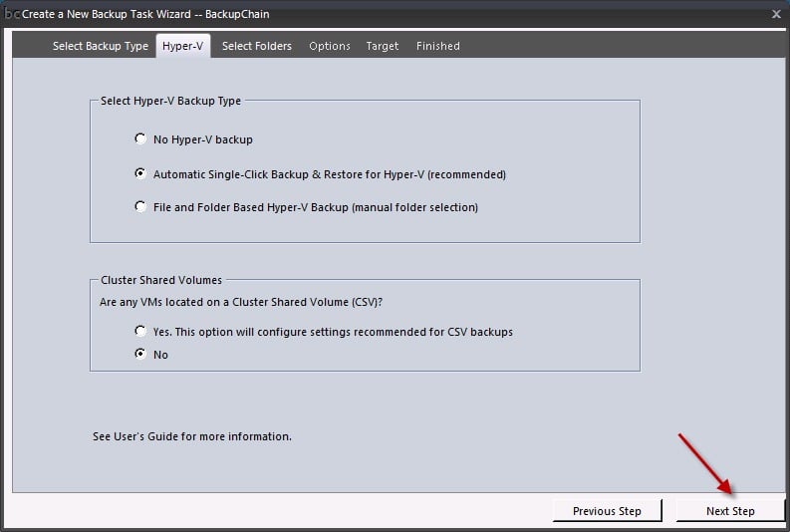Click the Cluster Shared Volumes group label
The width and height of the screenshot is (790, 532).
click(x=161, y=280)
